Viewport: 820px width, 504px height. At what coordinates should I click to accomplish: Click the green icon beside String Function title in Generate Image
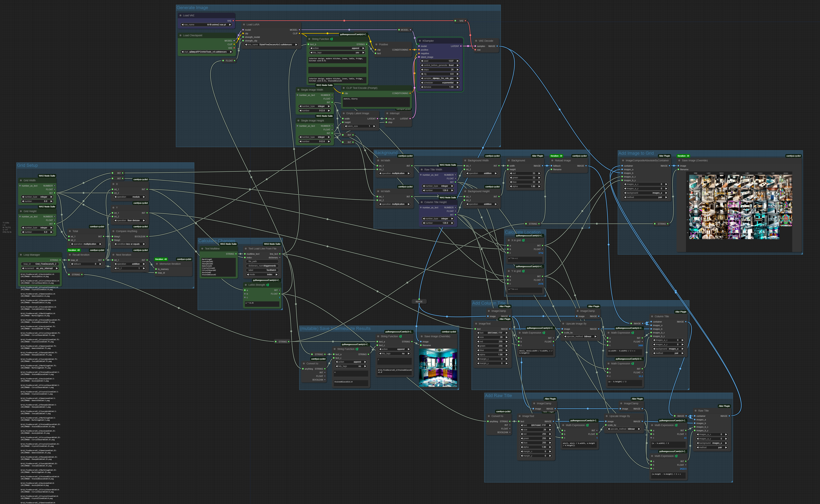pos(332,39)
